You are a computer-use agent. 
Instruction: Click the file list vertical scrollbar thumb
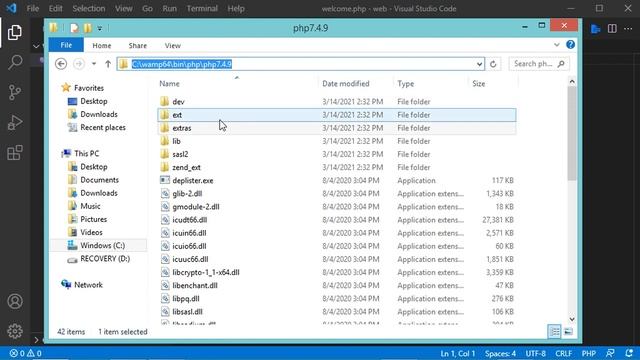(572, 133)
